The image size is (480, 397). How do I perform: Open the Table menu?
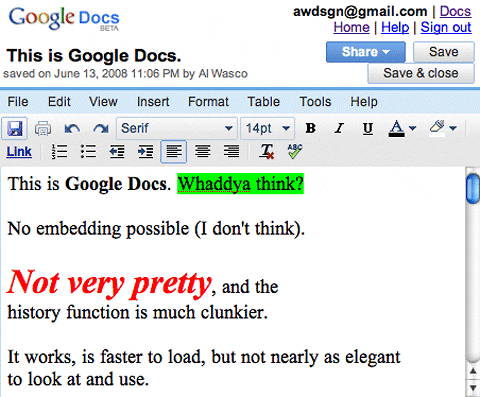click(x=263, y=102)
